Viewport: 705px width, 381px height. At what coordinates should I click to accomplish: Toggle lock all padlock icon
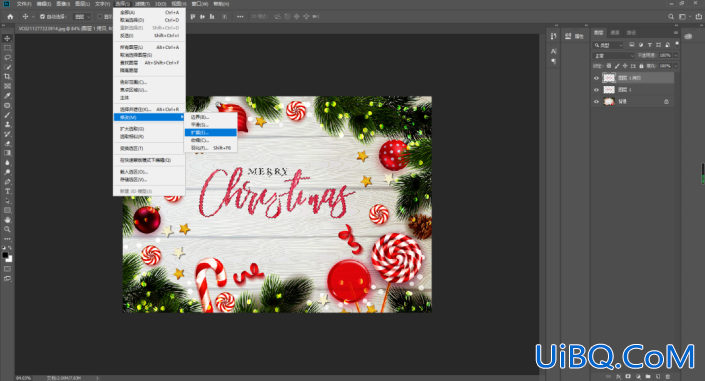pos(641,66)
